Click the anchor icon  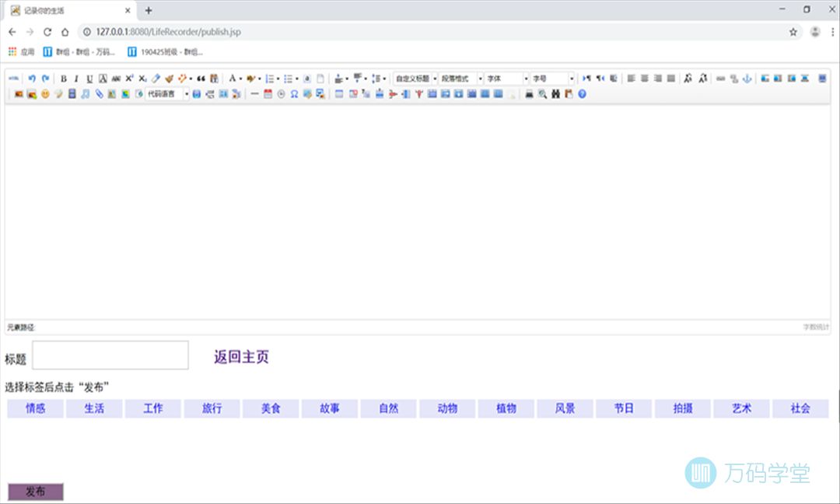pyautogui.click(x=747, y=79)
